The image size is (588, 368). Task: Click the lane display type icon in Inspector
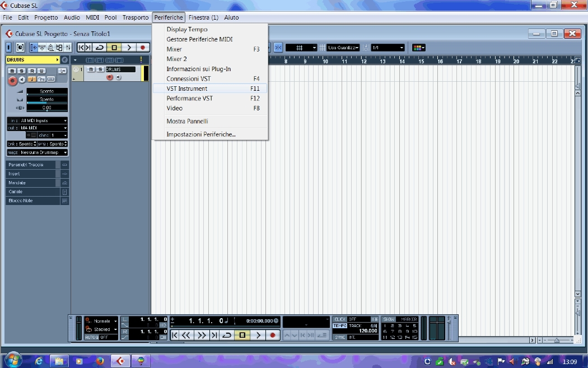pos(50,79)
